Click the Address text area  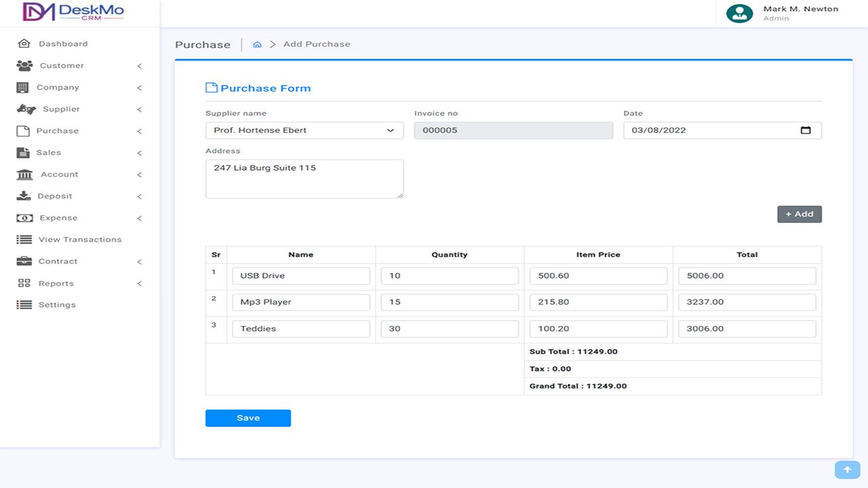pos(304,179)
